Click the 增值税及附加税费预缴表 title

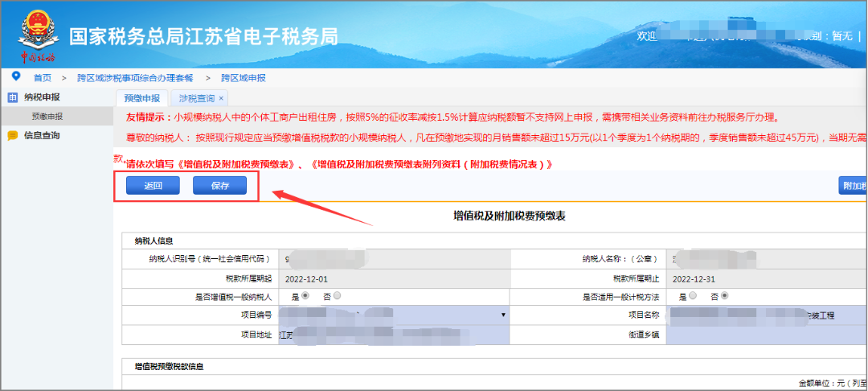pyautogui.click(x=509, y=216)
